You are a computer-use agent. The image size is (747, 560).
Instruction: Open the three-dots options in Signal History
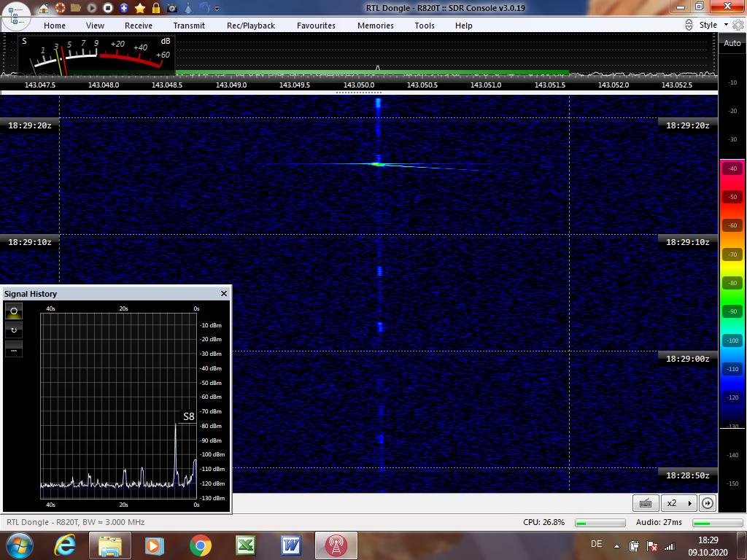[x=14, y=349]
